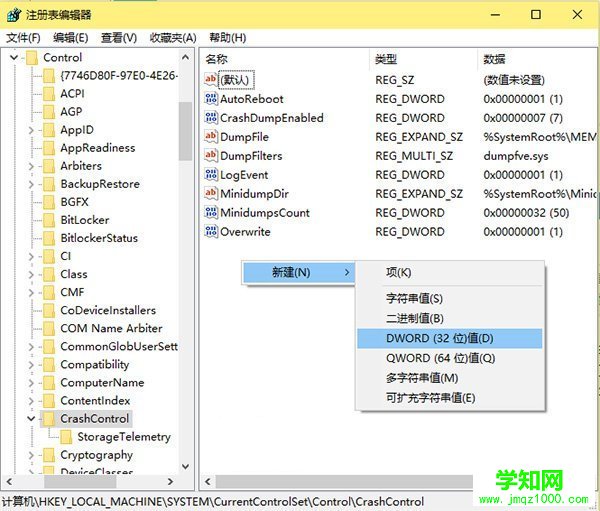Image resolution: width=600 pixels, height=511 pixels.
Task: Choose 项(K) in the new submenu
Action: pyautogui.click(x=450, y=273)
